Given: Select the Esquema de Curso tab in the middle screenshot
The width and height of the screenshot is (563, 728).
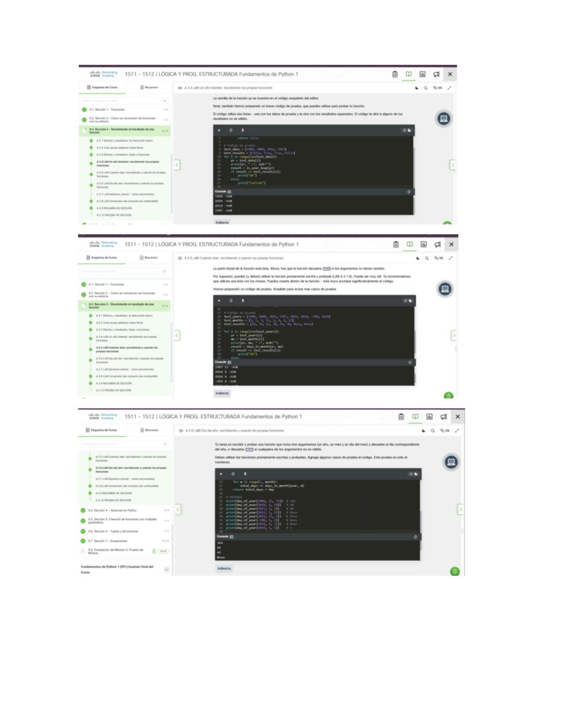Looking at the screenshot, I should pos(102,257).
